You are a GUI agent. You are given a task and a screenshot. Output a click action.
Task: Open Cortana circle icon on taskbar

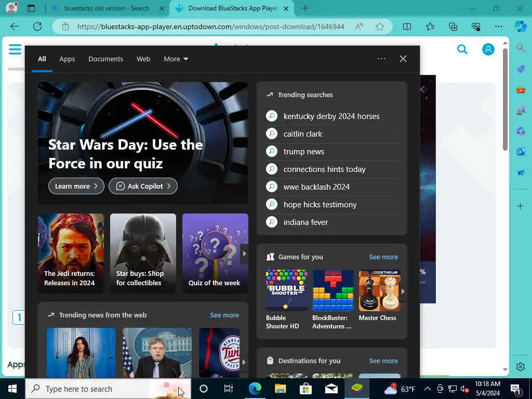204,389
